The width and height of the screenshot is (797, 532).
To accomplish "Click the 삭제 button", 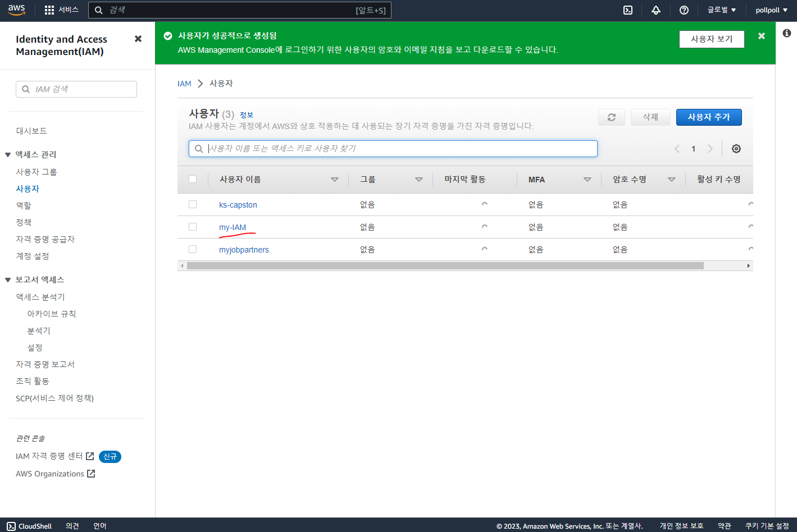I will tap(650, 117).
